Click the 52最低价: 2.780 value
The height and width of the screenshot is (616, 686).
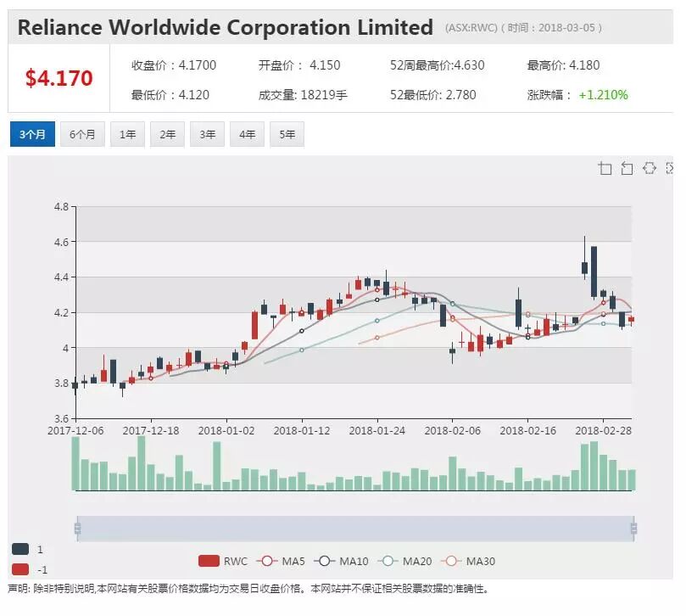point(432,94)
